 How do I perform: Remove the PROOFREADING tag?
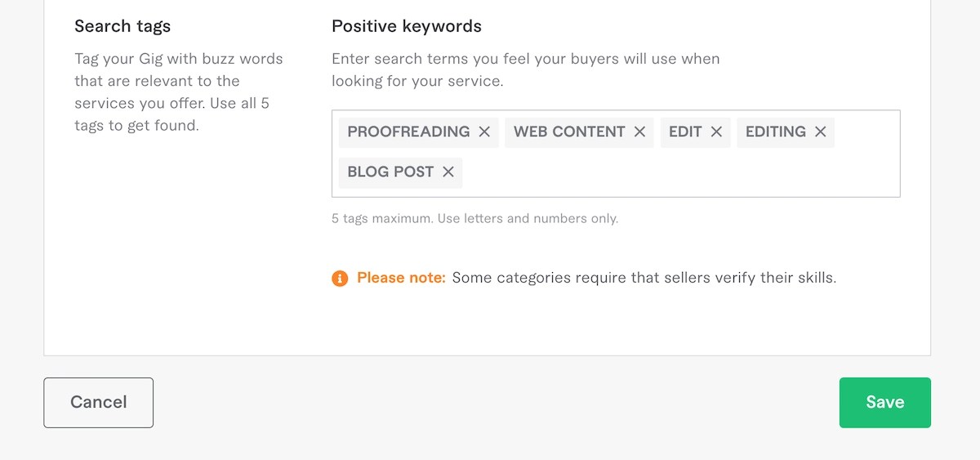pos(484,132)
